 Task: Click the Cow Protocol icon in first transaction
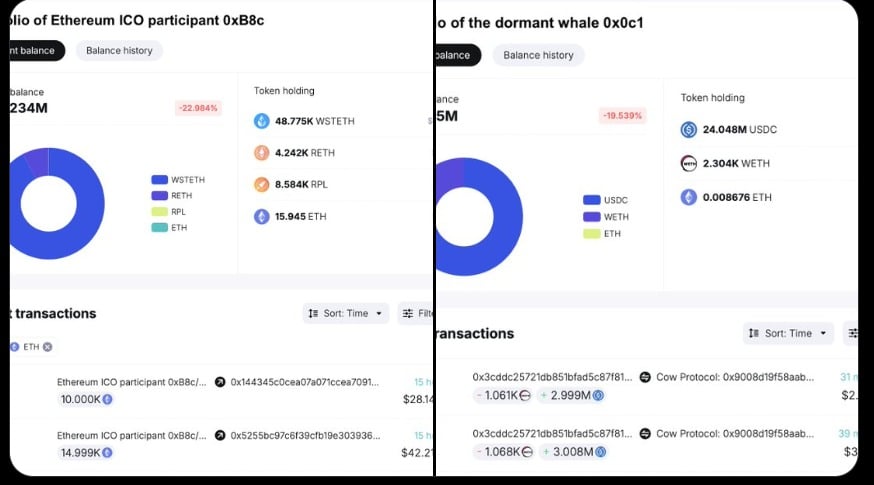click(x=645, y=377)
